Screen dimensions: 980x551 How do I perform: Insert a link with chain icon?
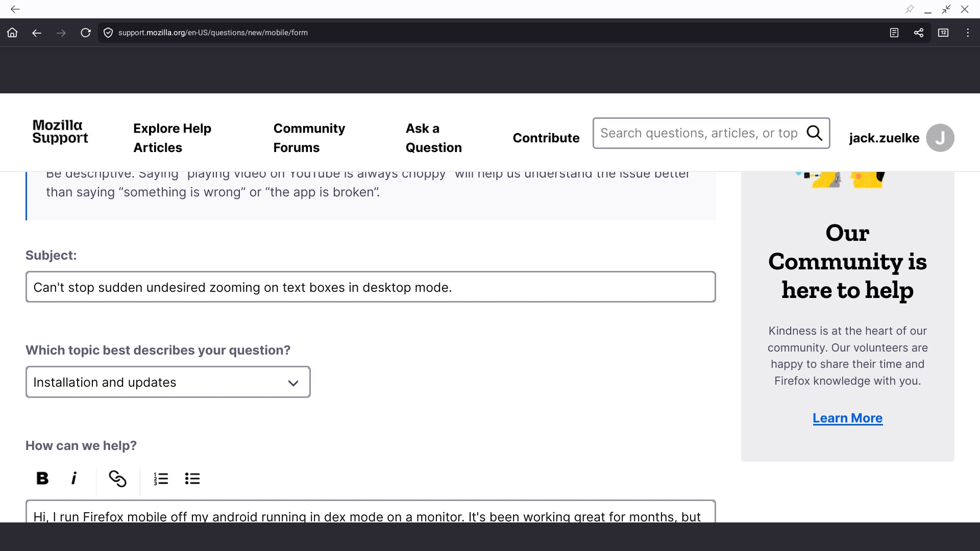[x=117, y=479]
